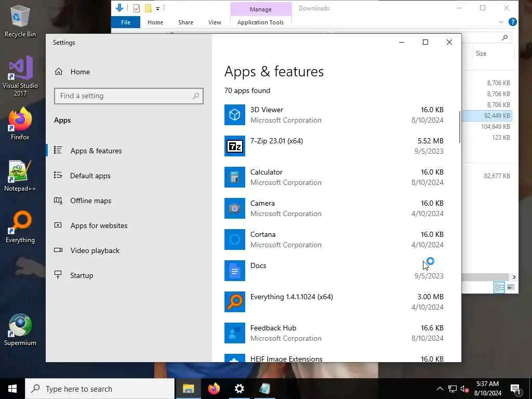Click the Size column header in Explorer
The height and width of the screenshot is (399, 532).
481,54
